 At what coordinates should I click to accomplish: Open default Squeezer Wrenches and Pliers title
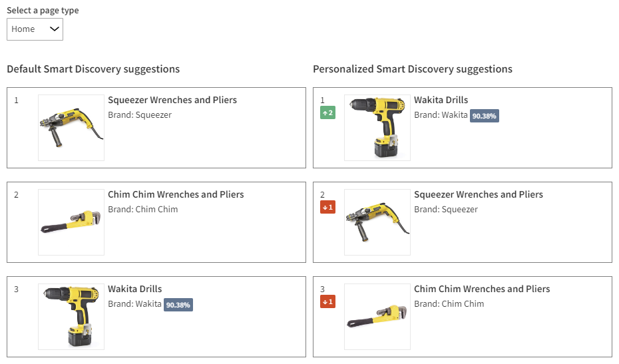172,100
